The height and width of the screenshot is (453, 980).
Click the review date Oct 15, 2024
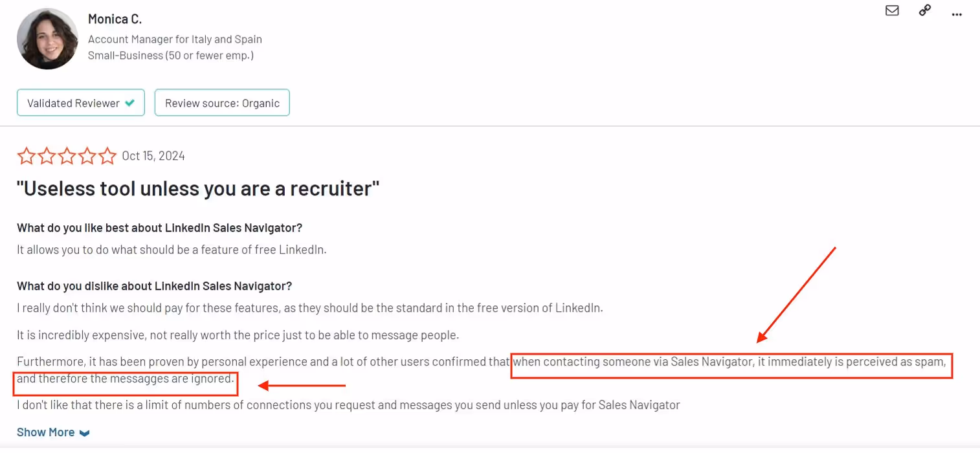point(152,155)
